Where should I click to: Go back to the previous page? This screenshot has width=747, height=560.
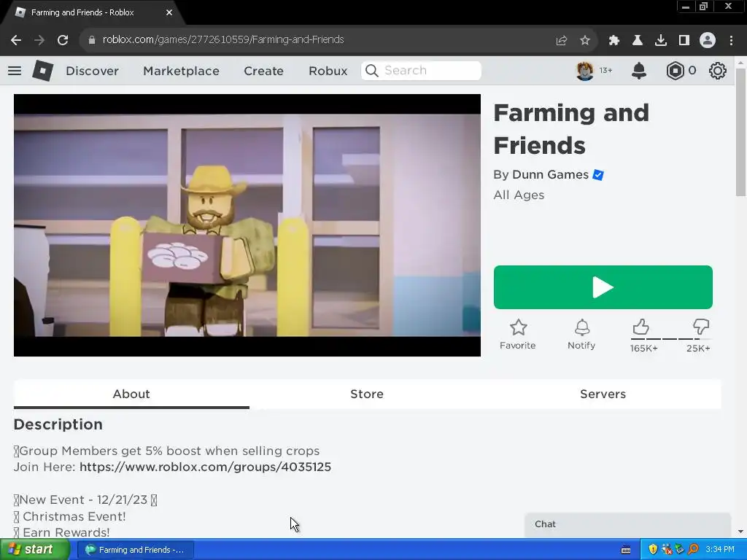[16, 40]
